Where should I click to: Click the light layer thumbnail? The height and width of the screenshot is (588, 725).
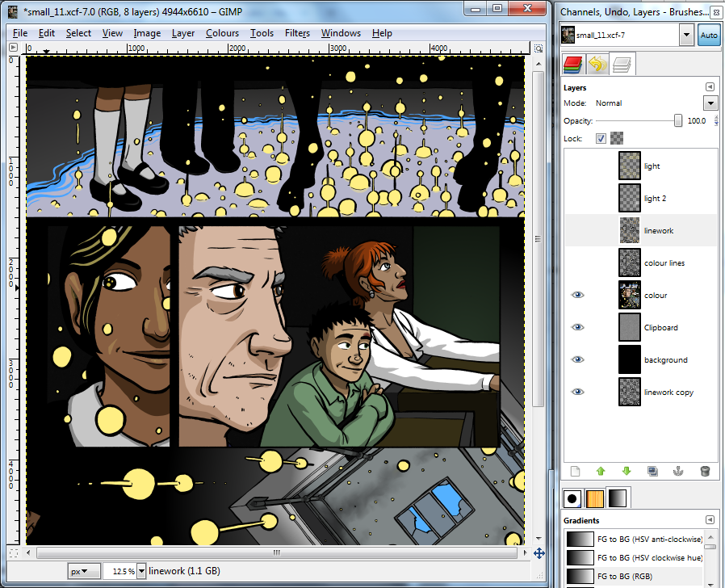pos(630,166)
